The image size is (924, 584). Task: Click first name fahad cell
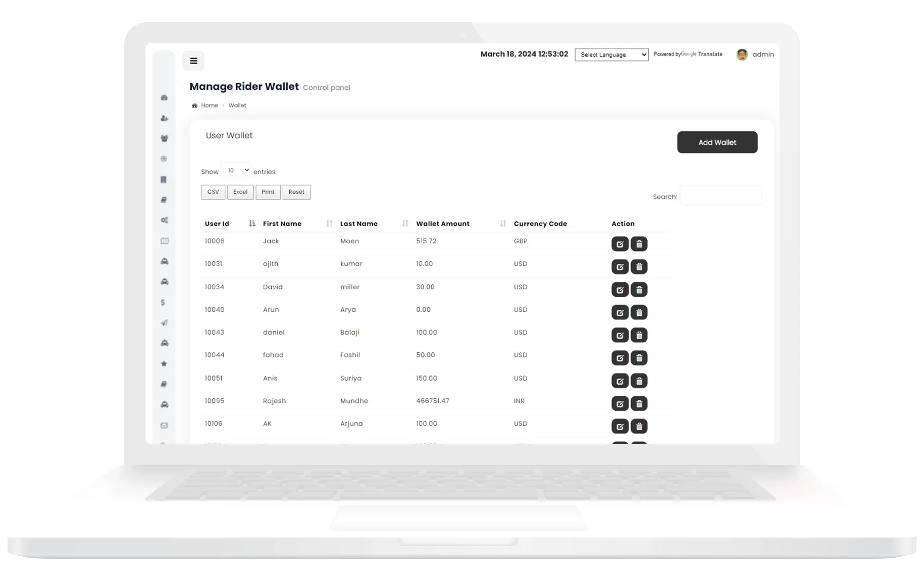tap(273, 355)
